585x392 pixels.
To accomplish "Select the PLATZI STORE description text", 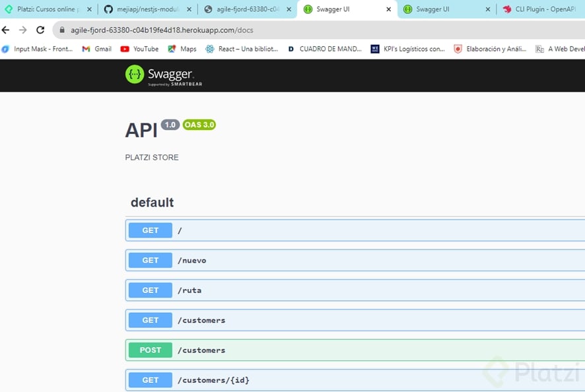I will [152, 158].
